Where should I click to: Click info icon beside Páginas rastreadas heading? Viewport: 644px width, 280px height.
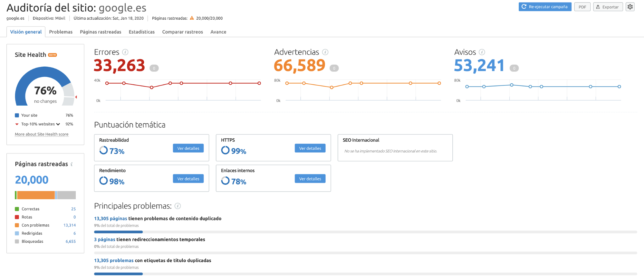(x=72, y=164)
